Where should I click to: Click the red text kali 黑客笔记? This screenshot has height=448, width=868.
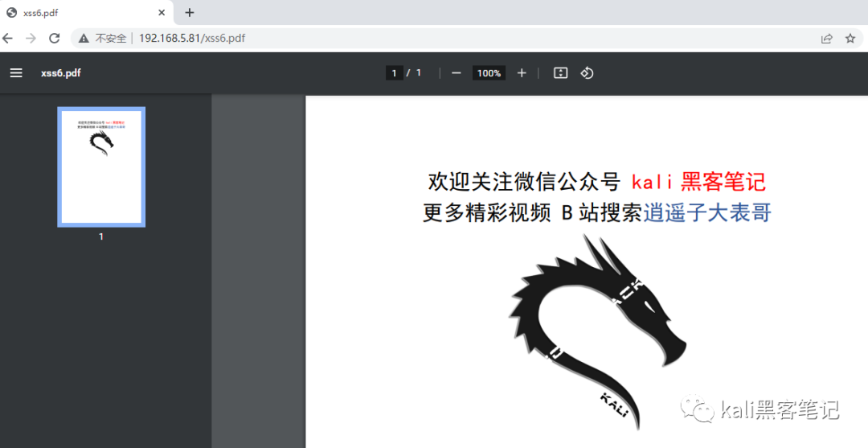(x=698, y=181)
